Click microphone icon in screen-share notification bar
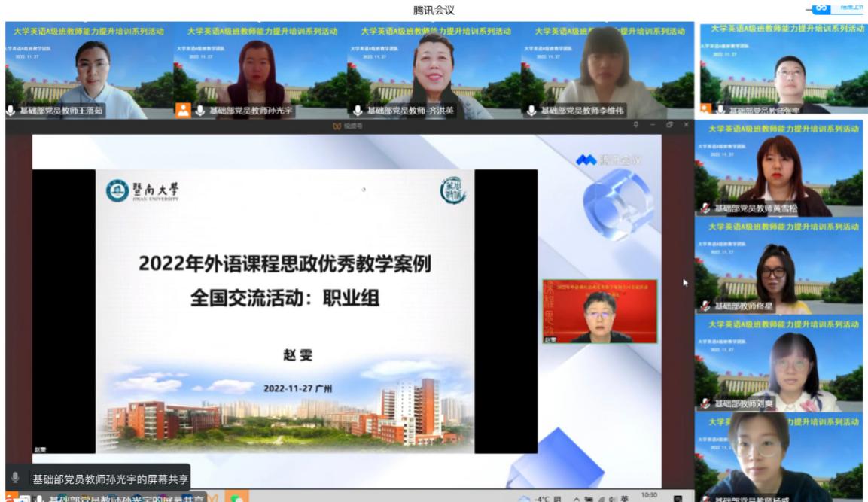 pyautogui.click(x=16, y=478)
